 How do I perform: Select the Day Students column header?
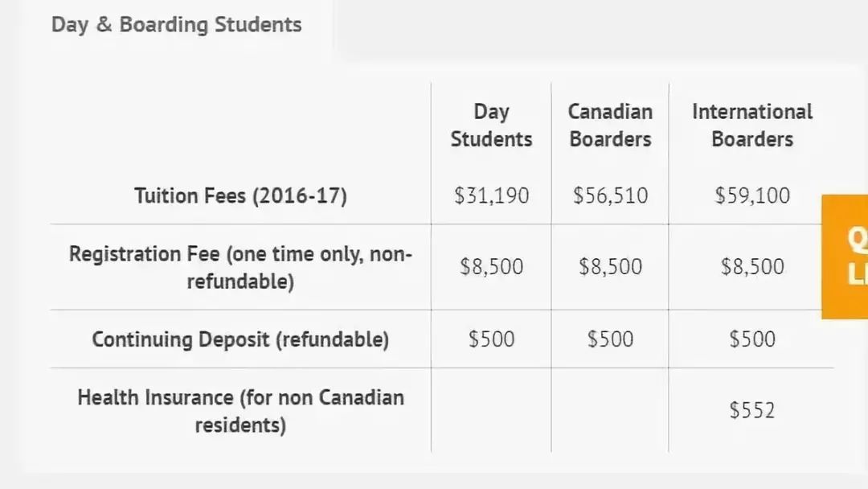pos(491,125)
